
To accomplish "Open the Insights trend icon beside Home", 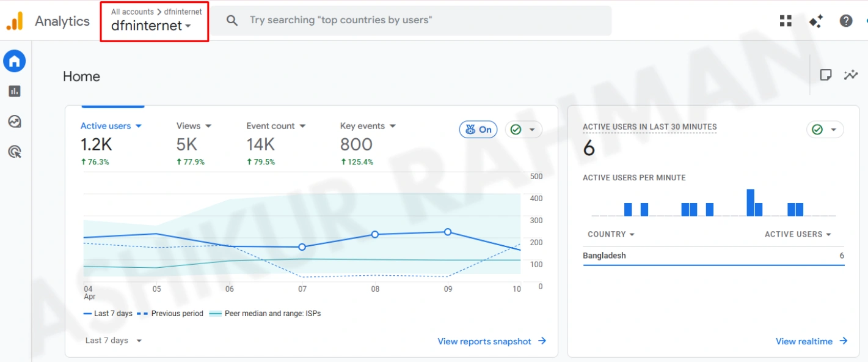I will point(851,75).
